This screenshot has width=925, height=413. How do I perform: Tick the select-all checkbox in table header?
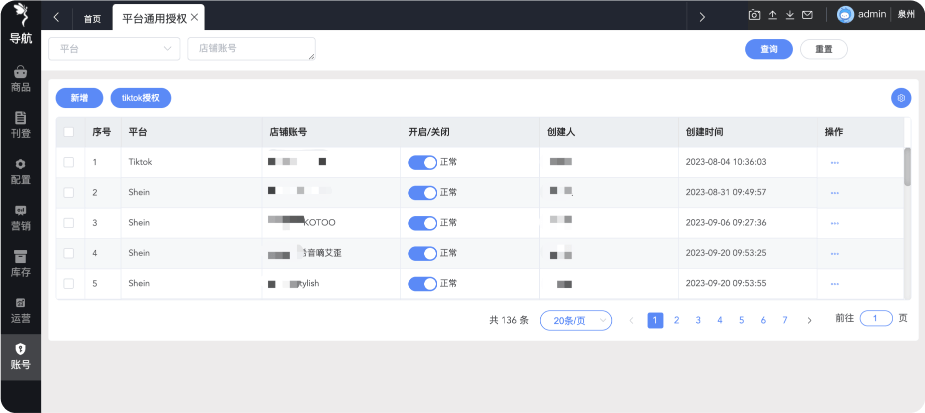68,132
